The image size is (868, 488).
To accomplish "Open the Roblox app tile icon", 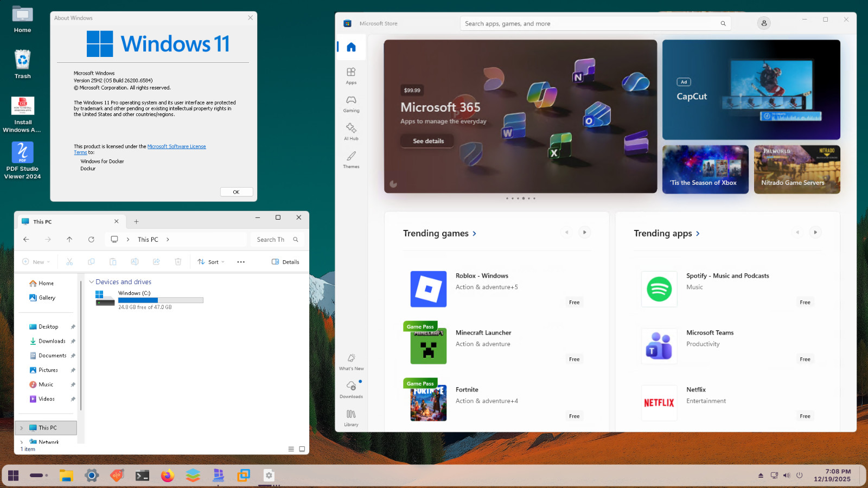I will click(x=428, y=289).
